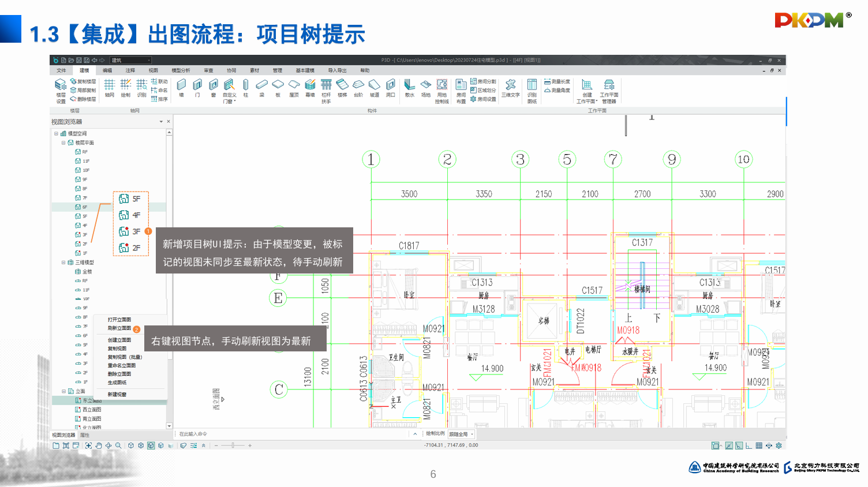The width and height of the screenshot is (868, 487).
Task: Select the 墙 wall tool
Action: [x=181, y=88]
